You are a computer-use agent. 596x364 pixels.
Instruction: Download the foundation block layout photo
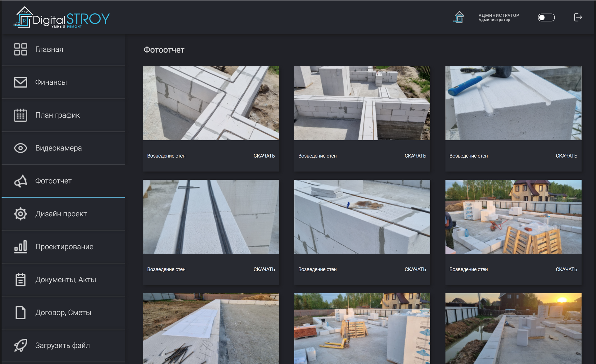415,156
